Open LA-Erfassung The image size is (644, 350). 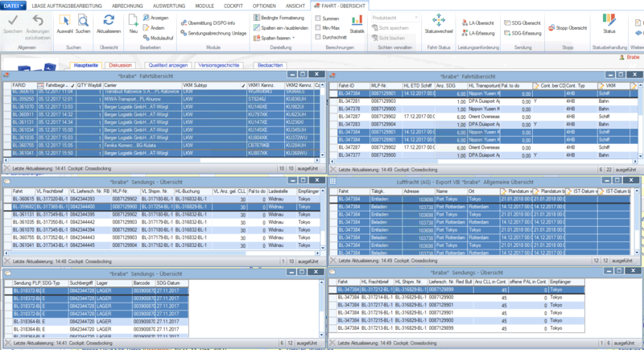[x=478, y=33]
